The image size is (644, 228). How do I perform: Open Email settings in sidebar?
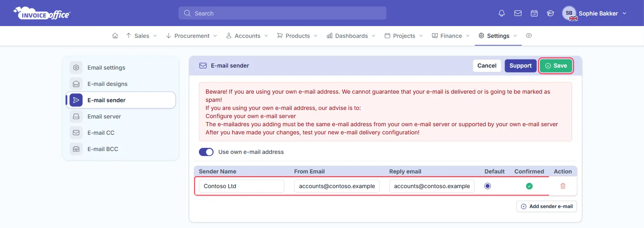click(121, 68)
